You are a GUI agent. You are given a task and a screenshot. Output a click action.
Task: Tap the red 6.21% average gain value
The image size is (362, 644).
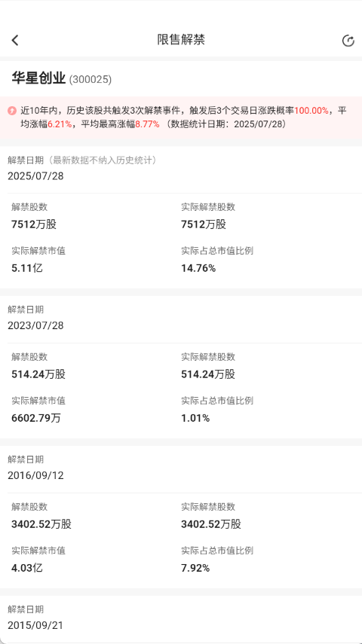tap(60, 124)
